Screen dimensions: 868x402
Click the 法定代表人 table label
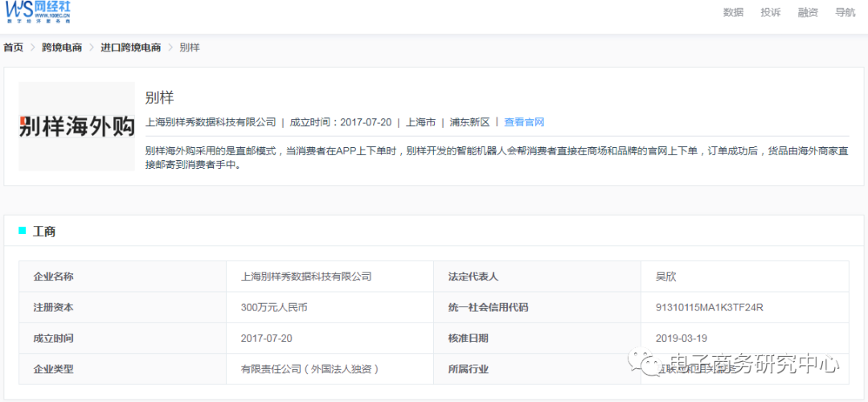tap(473, 277)
